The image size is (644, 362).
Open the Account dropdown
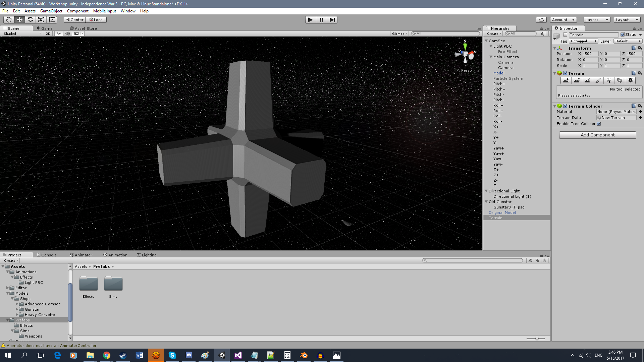tap(563, 20)
